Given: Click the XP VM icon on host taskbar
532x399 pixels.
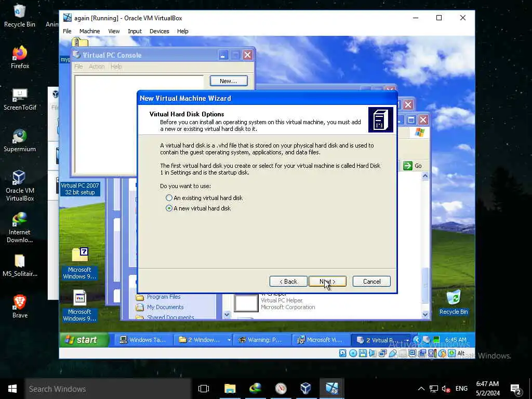Looking at the screenshot, I should click(x=331, y=389).
